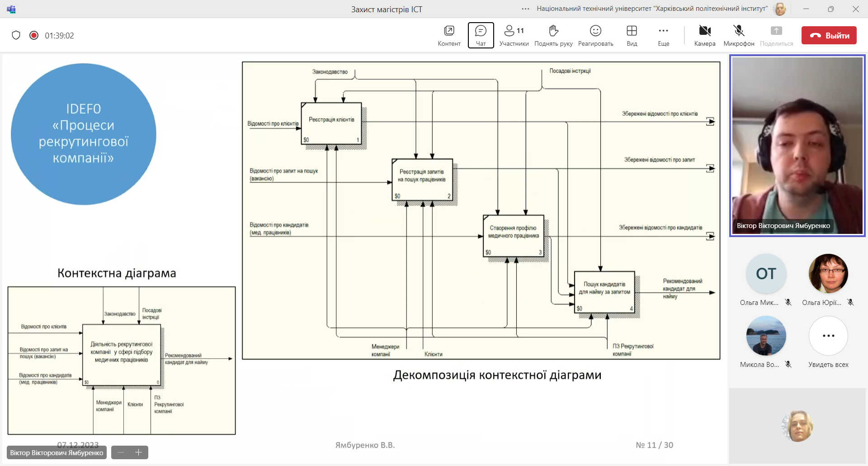Open the Контент sharing panel
868x466 pixels.
tap(449, 35)
